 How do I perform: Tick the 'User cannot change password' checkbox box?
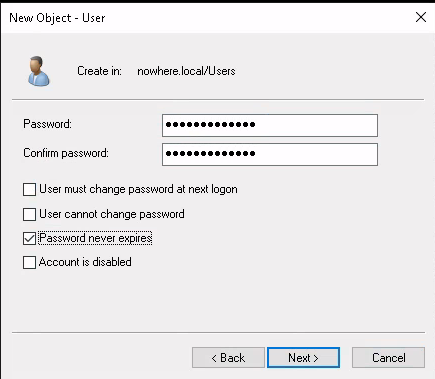pyautogui.click(x=29, y=214)
